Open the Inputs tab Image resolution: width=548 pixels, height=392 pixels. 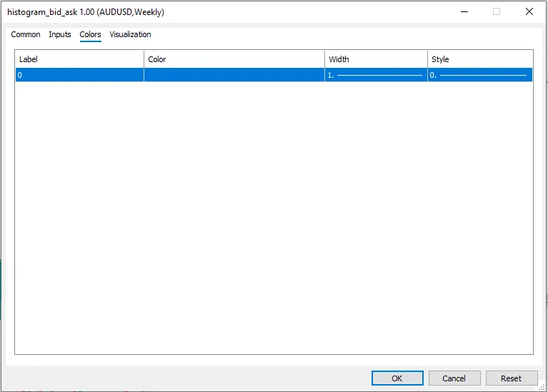point(60,34)
